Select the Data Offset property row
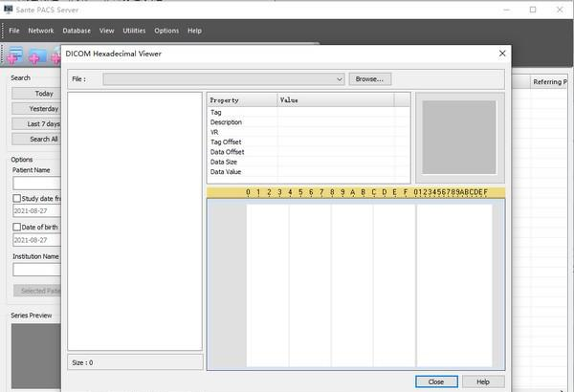 (308, 152)
